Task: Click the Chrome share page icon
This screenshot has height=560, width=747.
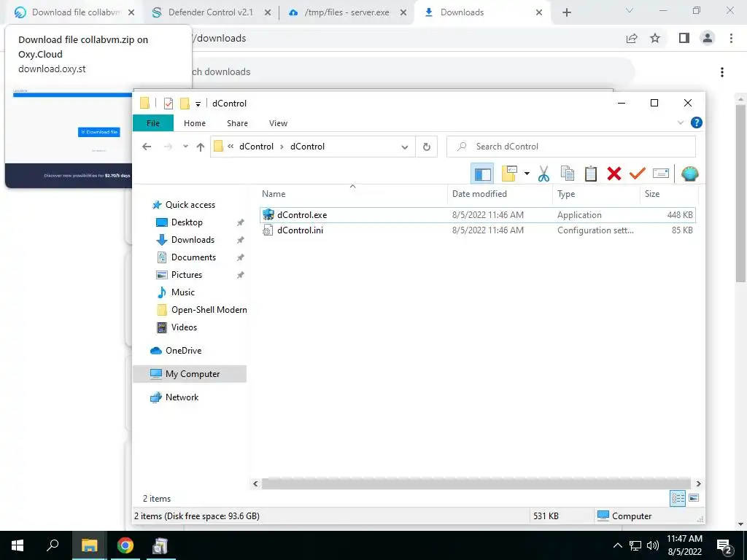Action: [x=632, y=38]
